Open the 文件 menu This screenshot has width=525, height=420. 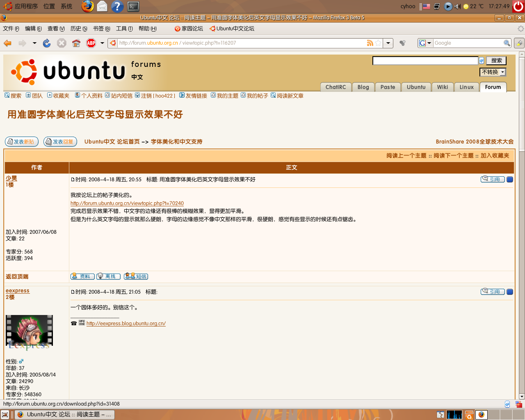click(x=11, y=29)
